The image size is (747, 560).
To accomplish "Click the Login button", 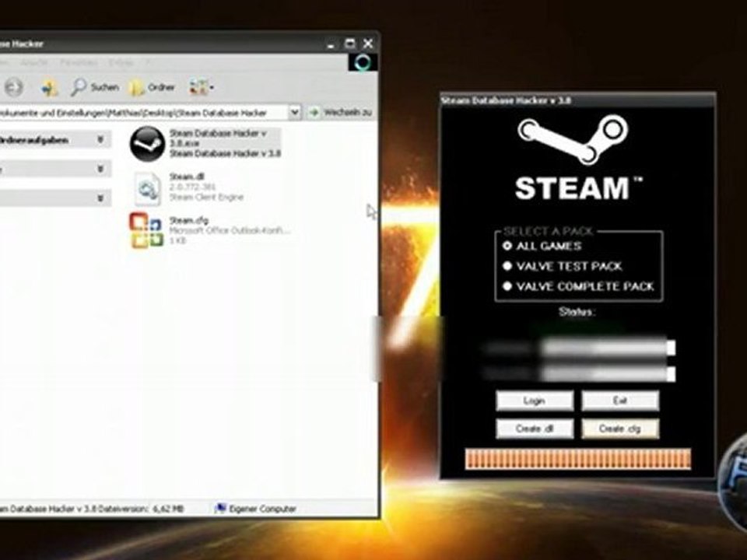I will pos(535,401).
